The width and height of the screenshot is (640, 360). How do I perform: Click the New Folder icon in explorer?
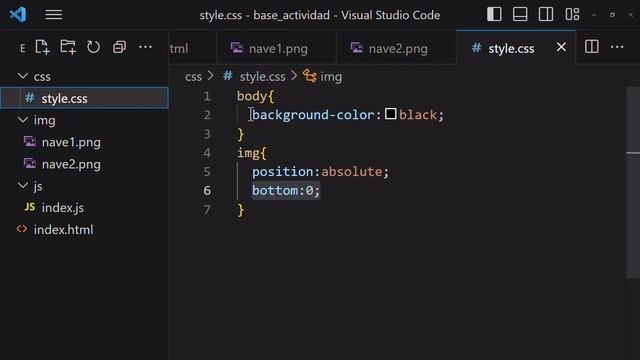[68, 47]
